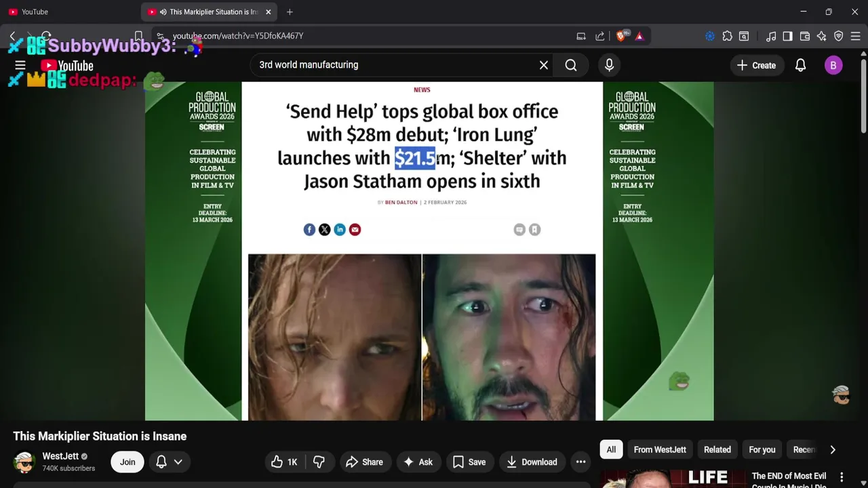
Task: Open WestJett channel avatar
Action: tap(24, 462)
